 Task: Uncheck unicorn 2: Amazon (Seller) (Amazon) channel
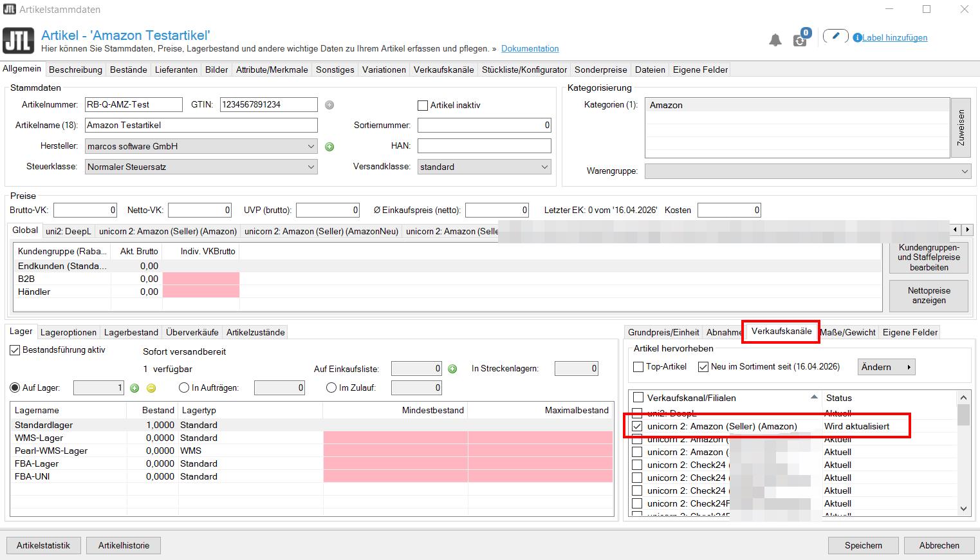pos(637,426)
